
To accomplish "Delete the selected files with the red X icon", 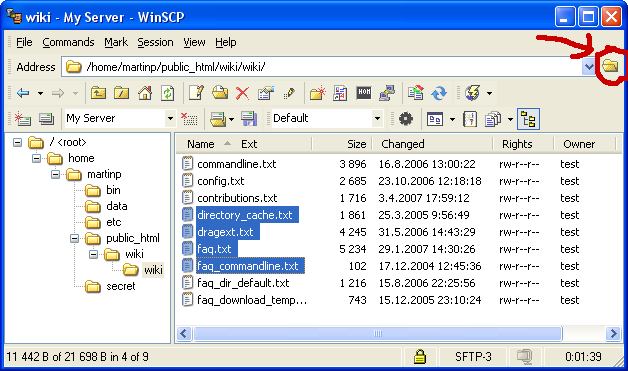I will (x=242, y=93).
